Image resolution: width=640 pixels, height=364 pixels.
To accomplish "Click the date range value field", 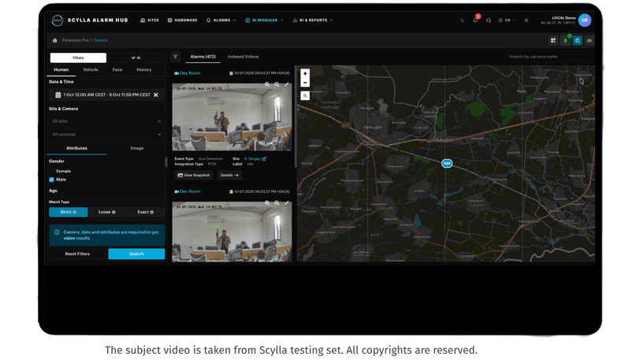I will pyautogui.click(x=107, y=95).
